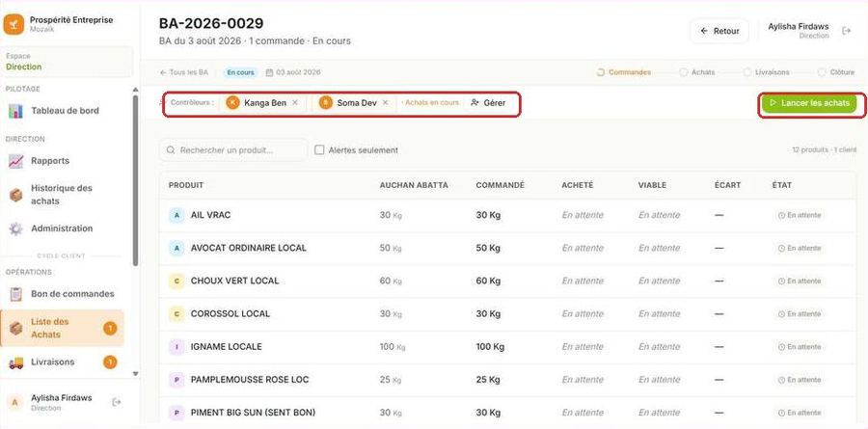Click the Tableau de bord chart icon
Screen dimensions: 868x429
(x=16, y=111)
